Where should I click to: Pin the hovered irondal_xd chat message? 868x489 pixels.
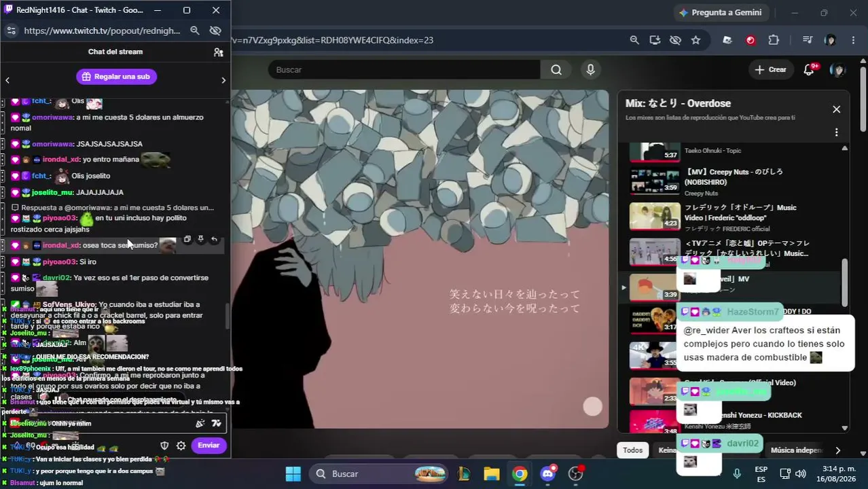click(x=200, y=239)
